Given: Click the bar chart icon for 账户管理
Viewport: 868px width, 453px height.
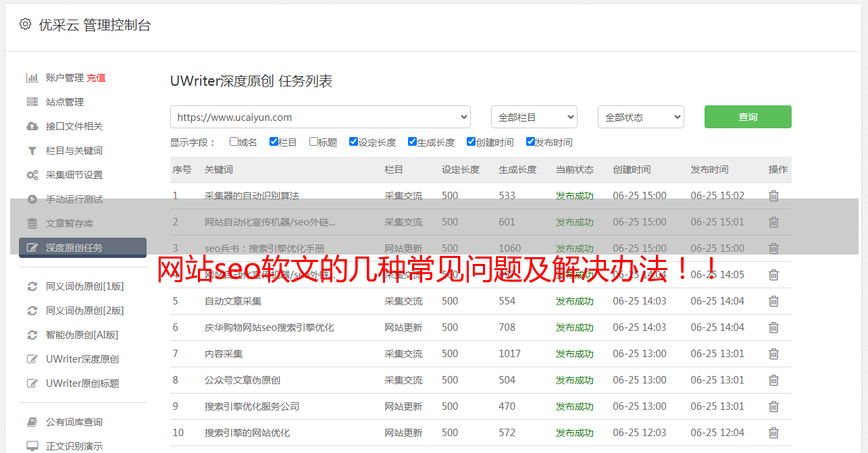Looking at the screenshot, I should [x=32, y=78].
